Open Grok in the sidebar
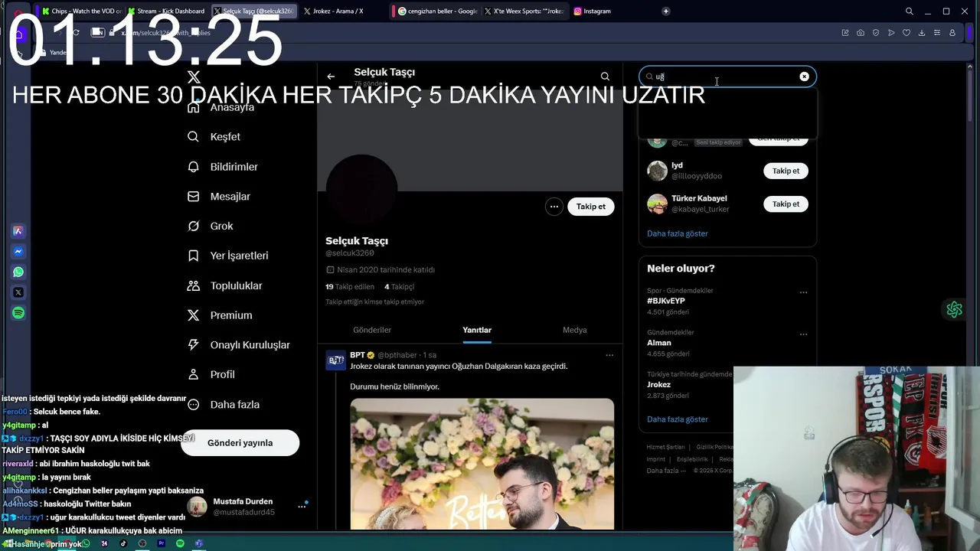Viewport: 980px width, 551px height. pyautogui.click(x=211, y=227)
